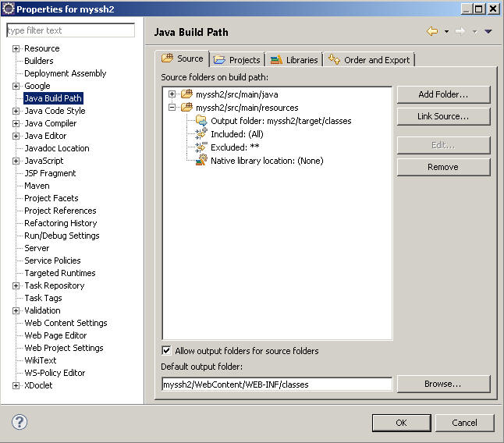Select Maven in the property tree
The image size is (504, 443).
pyautogui.click(x=37, y=186)
